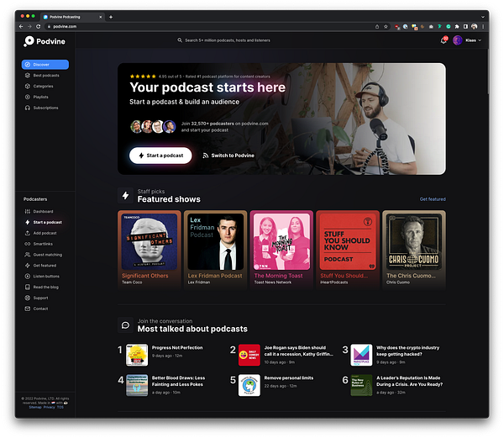This screenshot has width=504, height=438.
Task: Click the Klaas user avatar
Action: click(458, 40)
